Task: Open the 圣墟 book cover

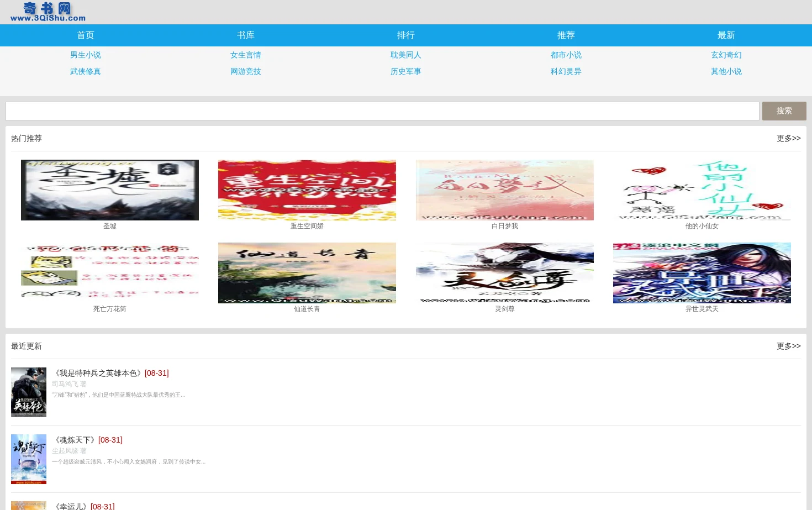Action: (x=110, y=190)
